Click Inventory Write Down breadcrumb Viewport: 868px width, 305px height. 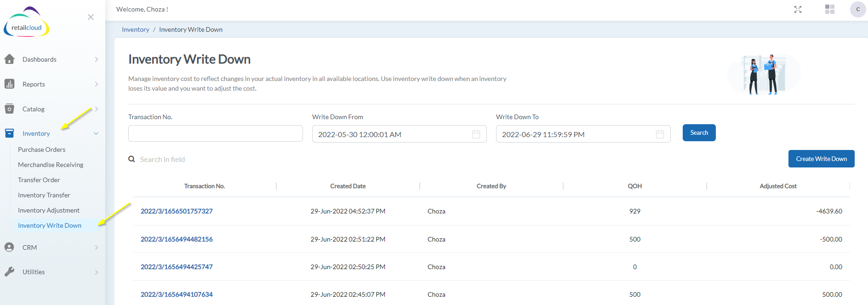tap(191, 29)
